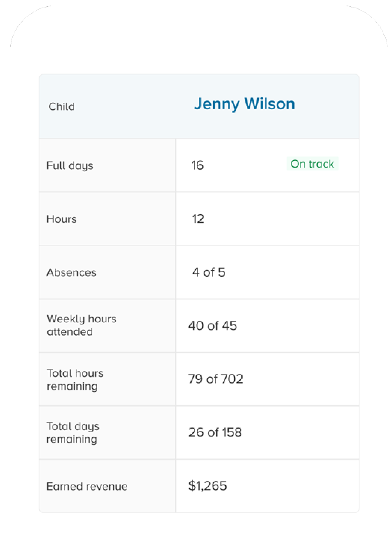This screenshot has height=535, width=392.
Task: Select the Earned revenue label
Action: point(87,486)
